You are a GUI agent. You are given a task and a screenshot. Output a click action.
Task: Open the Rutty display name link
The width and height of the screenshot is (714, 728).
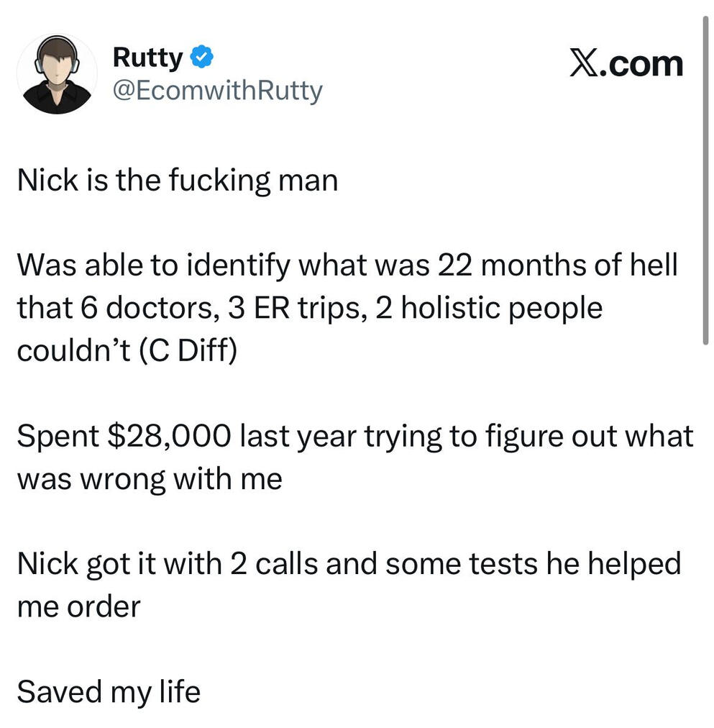pos(147,58)
